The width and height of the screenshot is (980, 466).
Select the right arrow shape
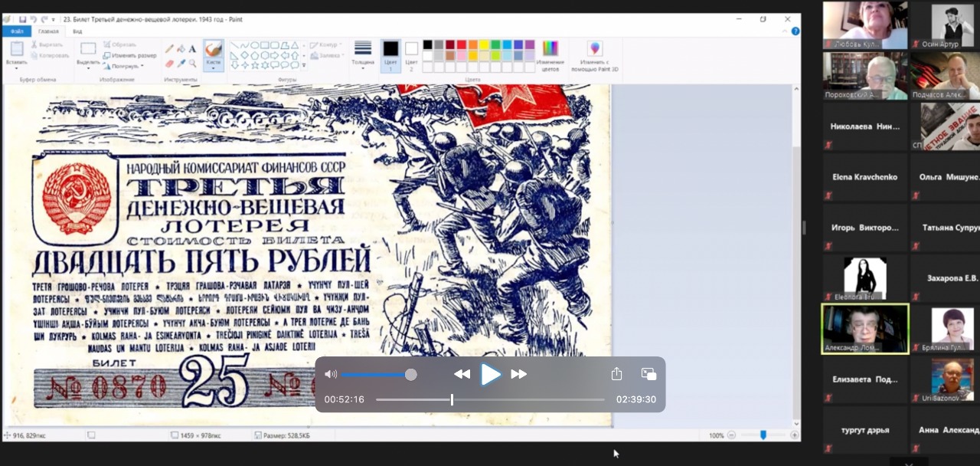pos(274,55)
